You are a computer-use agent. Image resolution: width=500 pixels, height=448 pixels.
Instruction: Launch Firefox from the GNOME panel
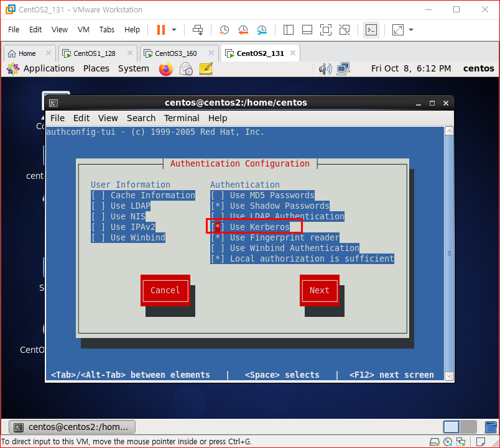166,69
